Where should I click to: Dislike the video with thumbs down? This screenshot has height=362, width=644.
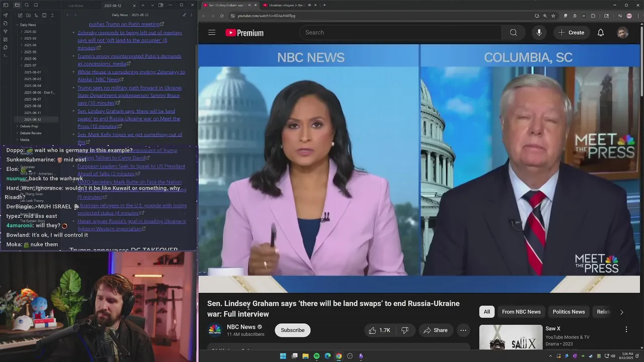point(405,330)
